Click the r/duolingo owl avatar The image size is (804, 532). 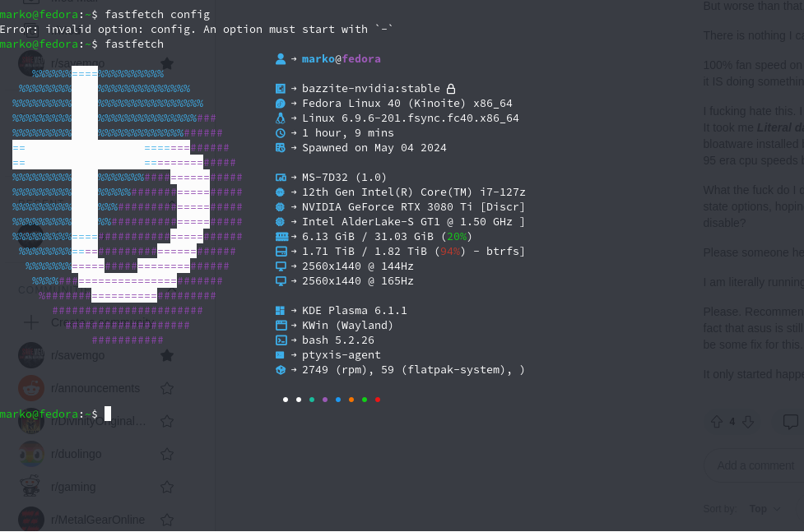click(x=31, y=454)
